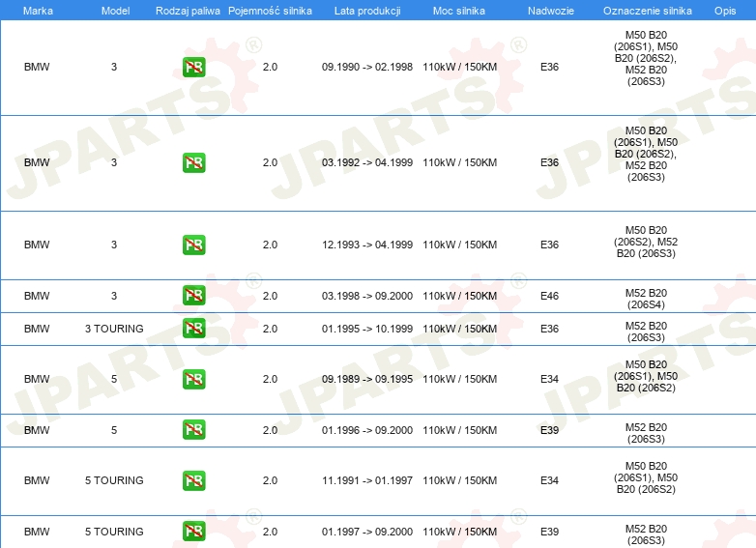Viewport: 756px width, 548px height.
Task: Click the petrol fuel icon for 09.1990 BMW 3 row
Action: (193, 67)
